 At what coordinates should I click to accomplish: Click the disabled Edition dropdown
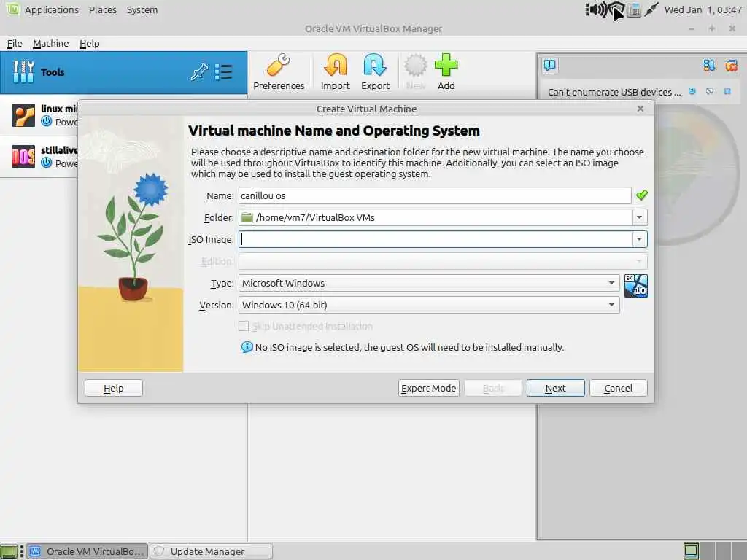pyautogui.click(x=443, y=262)
